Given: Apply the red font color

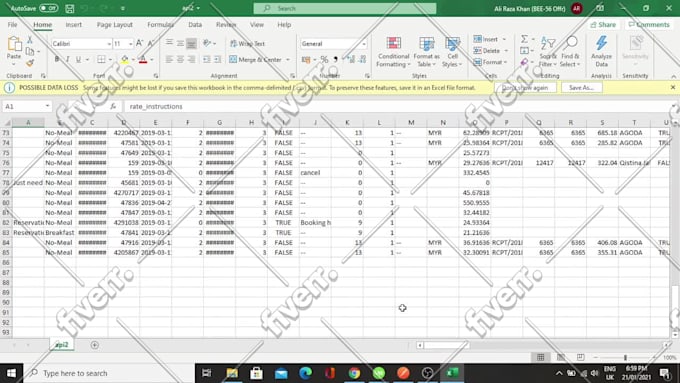Looking at the screenshot, I should (x=143, y=59).
